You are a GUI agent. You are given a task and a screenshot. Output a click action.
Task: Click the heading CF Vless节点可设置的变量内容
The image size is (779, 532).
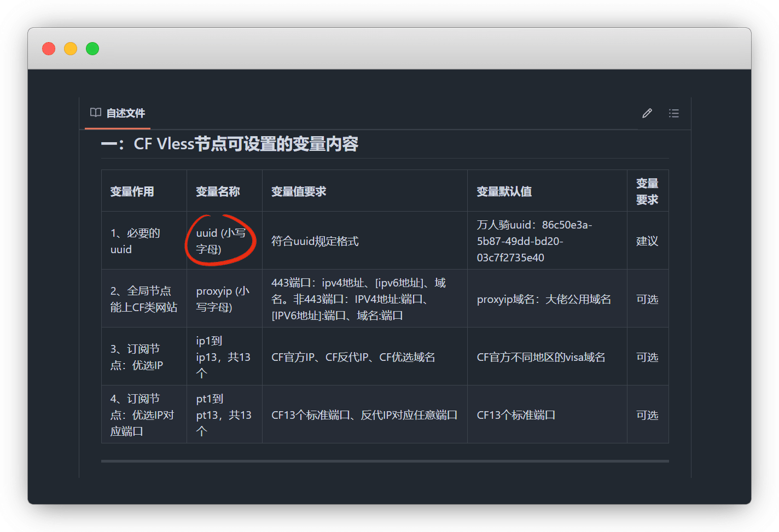click(230, 144)
